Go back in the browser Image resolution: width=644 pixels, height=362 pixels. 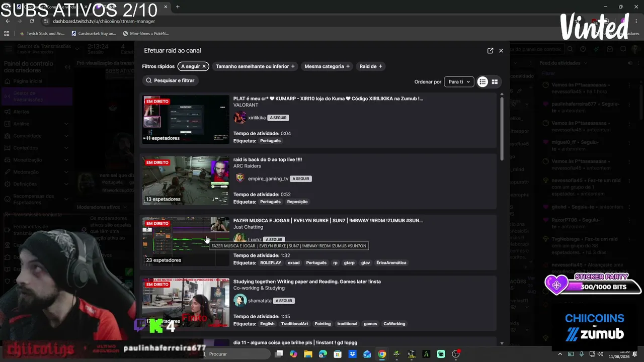click(x=8, y=21)
